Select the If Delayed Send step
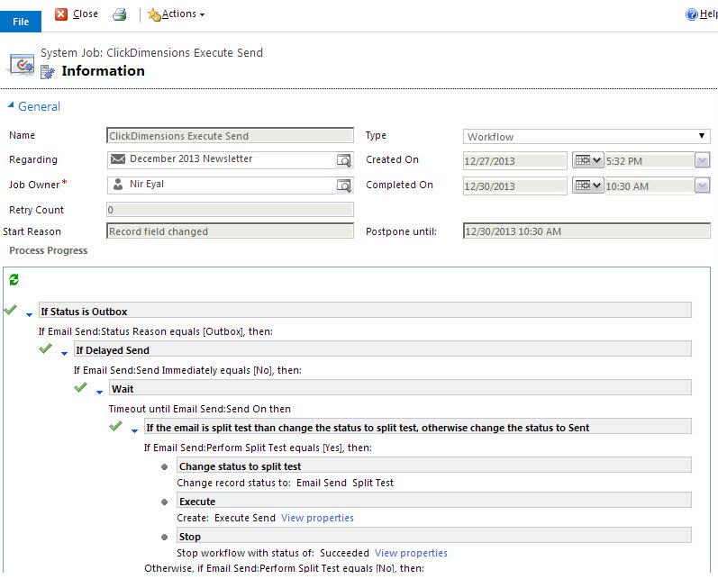The height and width of the screenshot is (588, 718). (x=382, y=348)
